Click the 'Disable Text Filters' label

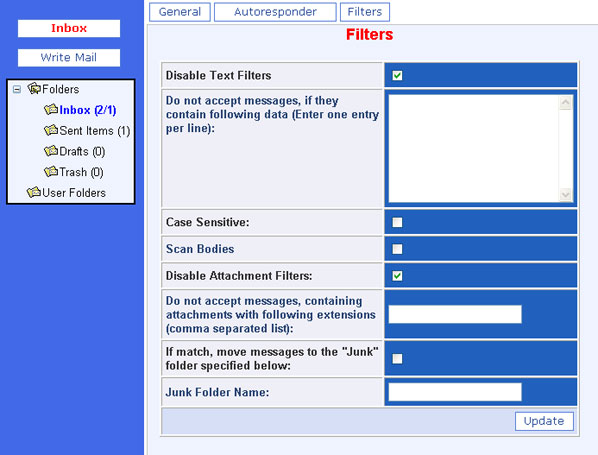point(219,76)
